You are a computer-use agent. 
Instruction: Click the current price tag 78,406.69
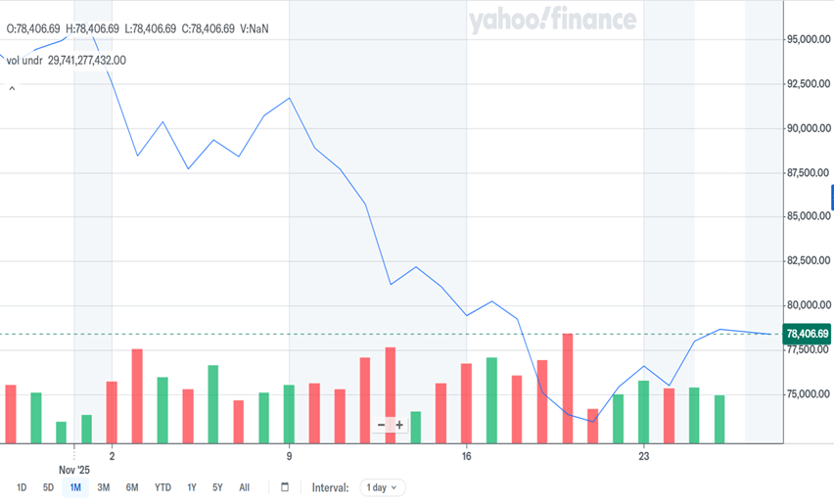pos(808,335)
